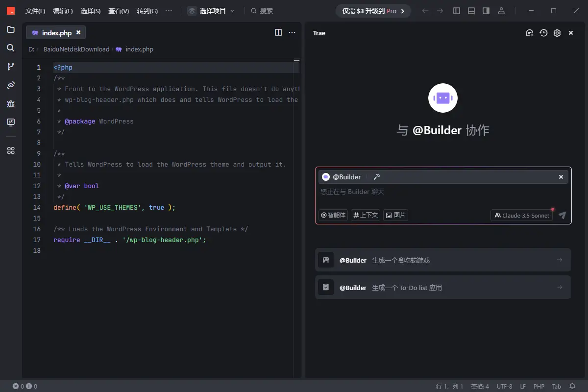Image resolution: width=588 pixels, height=392 pixels.
Task: Expand the menu bar overflow ellipsis
Action: pyautogui.click(x=169, y=11)
